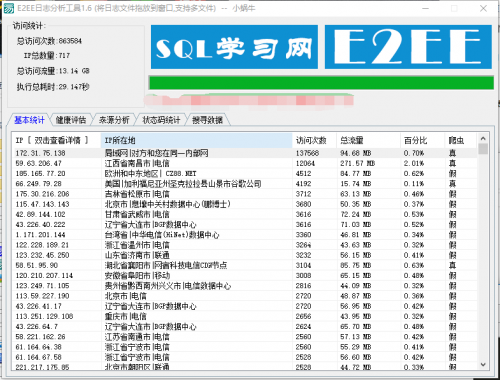This screenshot has width=500, height=380.
Task: Close the E2EE log analyzer window
Action: (x=483, y=8)
